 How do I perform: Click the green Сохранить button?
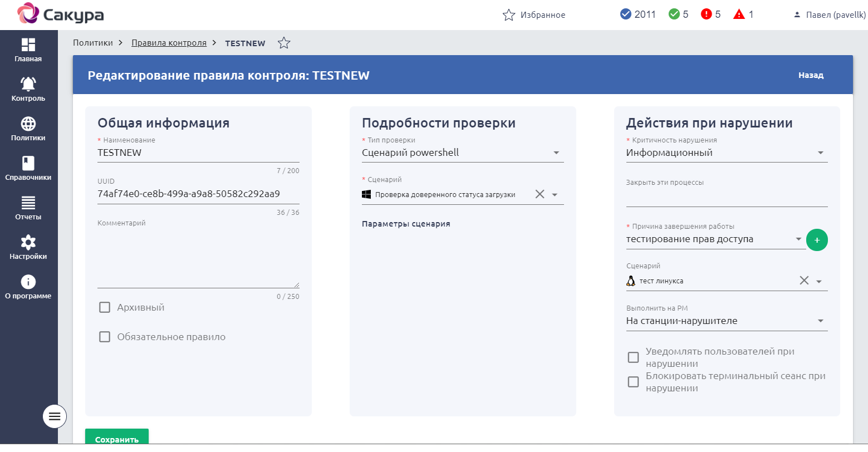coord(116,439)
